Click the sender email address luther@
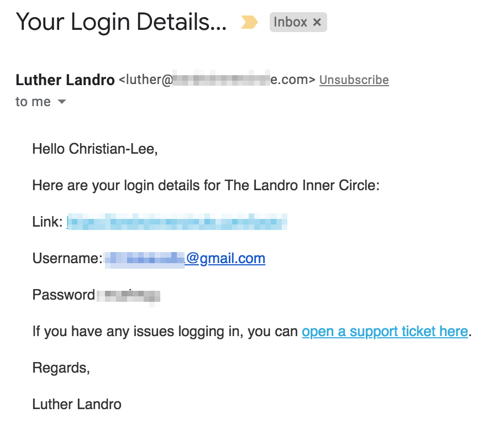Image resolution: width=504 pixels, height=429 pixels. [217, 80]
